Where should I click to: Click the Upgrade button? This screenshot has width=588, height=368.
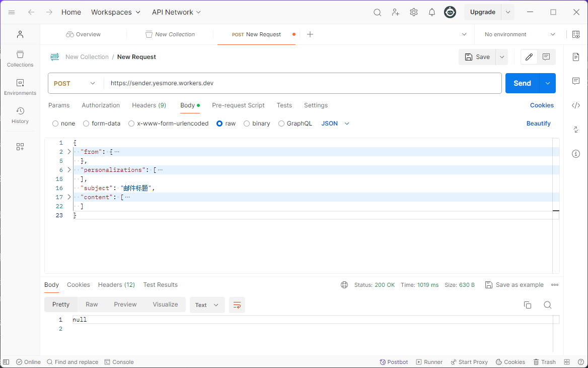(x=483, y=13)
